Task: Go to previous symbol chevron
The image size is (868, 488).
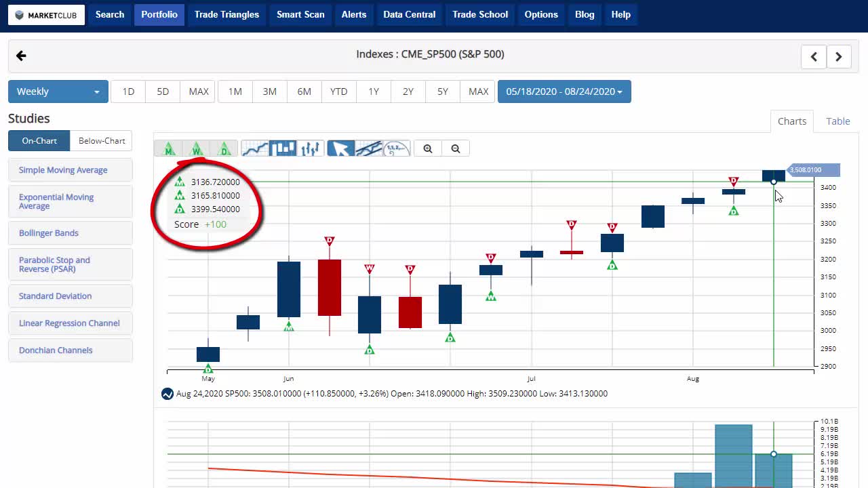Action: pos(814,57)
